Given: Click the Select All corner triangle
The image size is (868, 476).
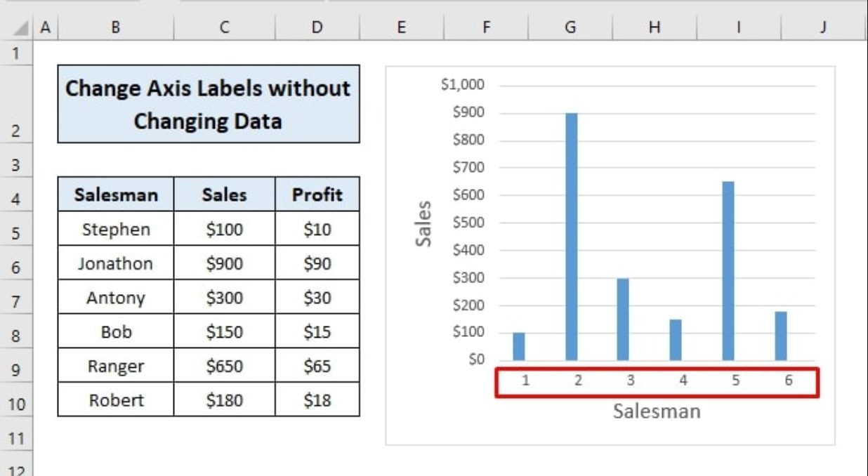Looking at the screenshot, I should click(x=21, y=29).
